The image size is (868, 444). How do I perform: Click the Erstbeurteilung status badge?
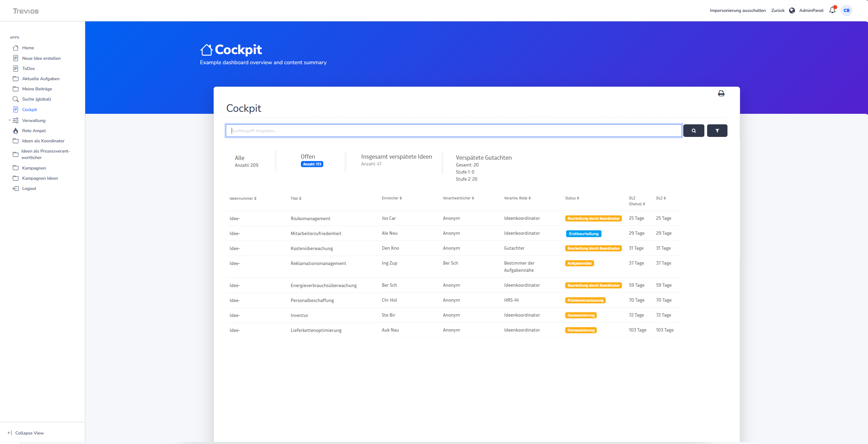click(583, 234)
